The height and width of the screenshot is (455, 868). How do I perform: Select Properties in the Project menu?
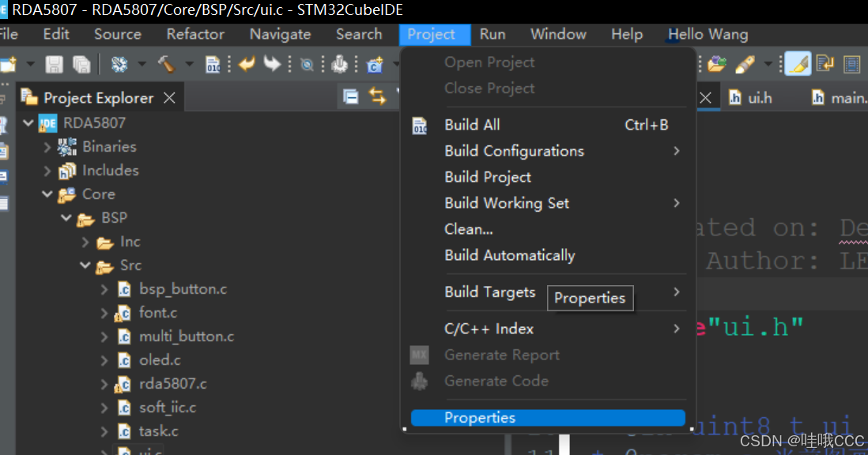[548, 418]
